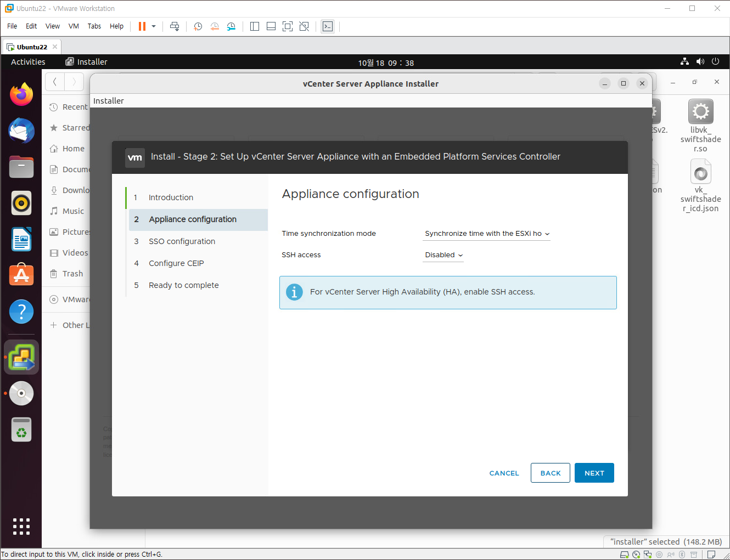Open the clock and calendar panel
730x560 pixels.
[x=386, y=63]
